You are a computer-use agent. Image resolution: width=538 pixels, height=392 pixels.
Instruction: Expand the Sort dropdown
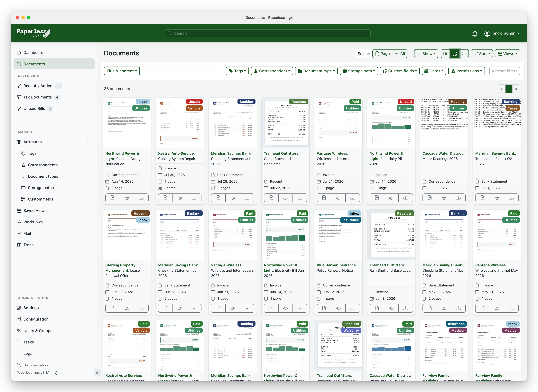(x=482, y=54)
